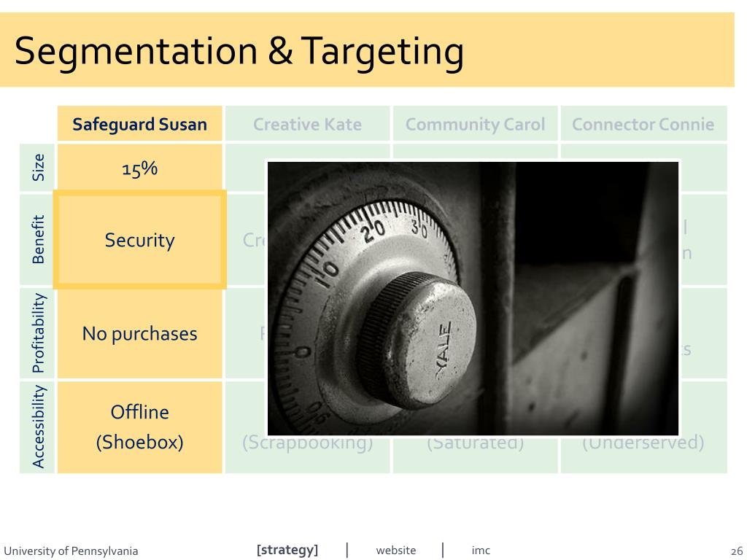Select the 'Creative Kate' column header
Screen dimensions: 747x560
(x=307, y=124)
